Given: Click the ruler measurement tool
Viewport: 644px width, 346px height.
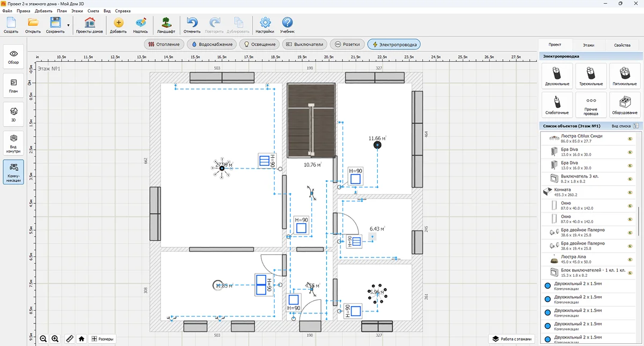Looking at the screenshot, I should tap(69, 338).
